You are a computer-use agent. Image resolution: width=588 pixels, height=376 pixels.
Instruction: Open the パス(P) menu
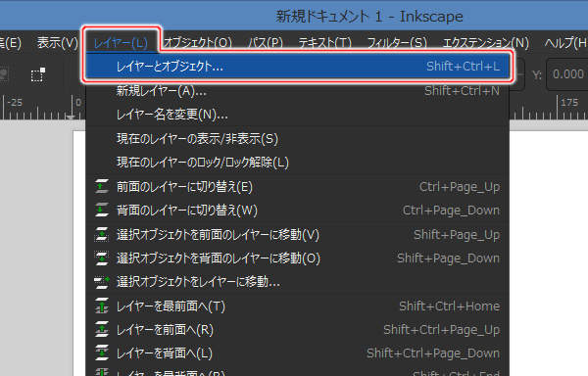266,43
